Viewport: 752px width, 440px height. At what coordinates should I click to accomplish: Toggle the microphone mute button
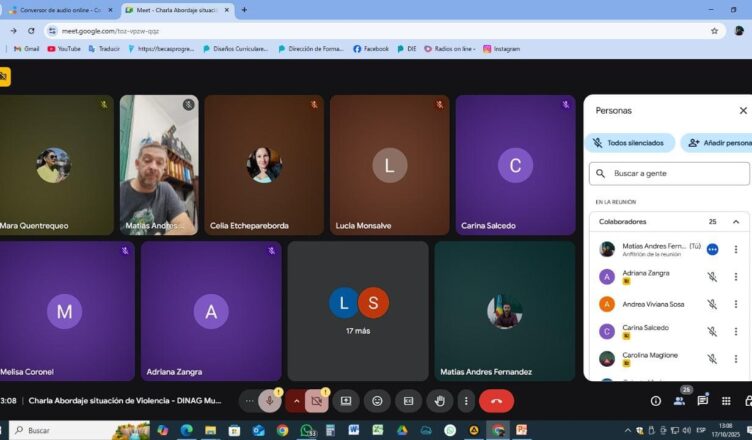pos(269,401)
